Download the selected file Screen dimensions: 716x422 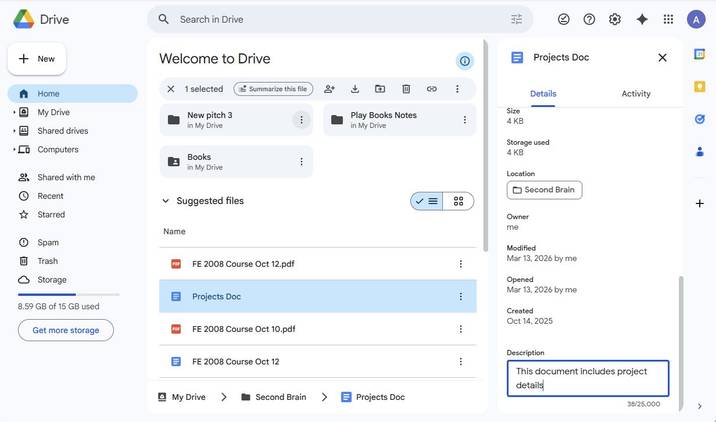[x=355, y=89]
